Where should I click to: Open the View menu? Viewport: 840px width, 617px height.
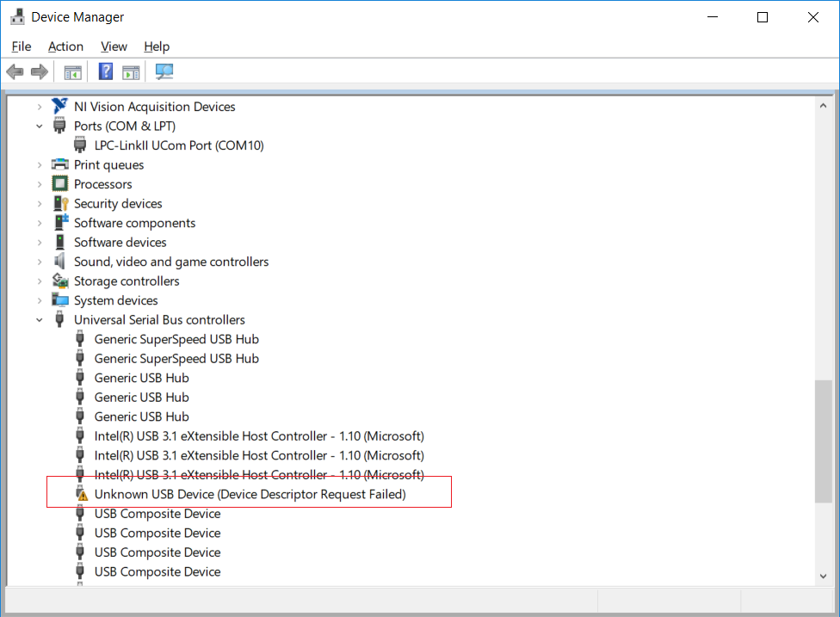[114, 46]
